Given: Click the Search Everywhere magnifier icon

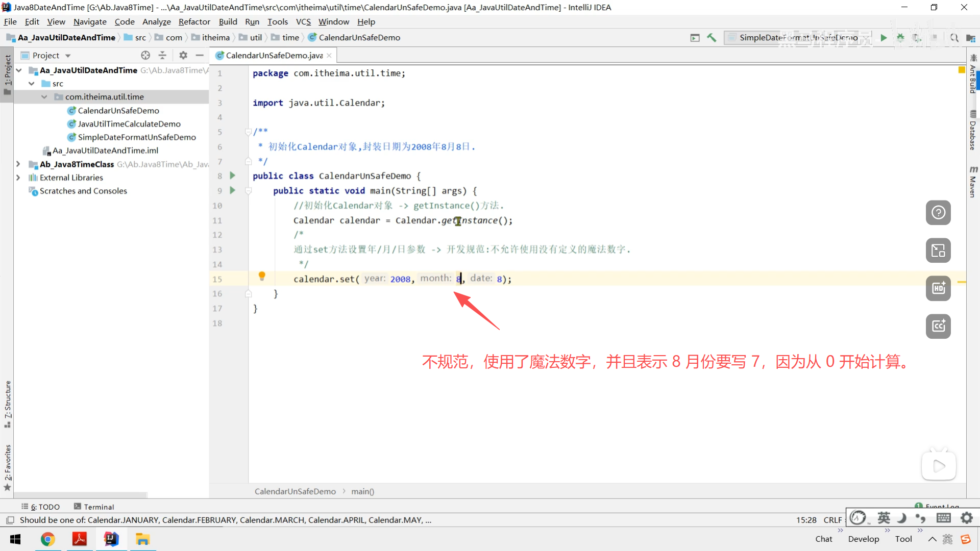Looking at the screenshot, I should click(x=953, y=38).
